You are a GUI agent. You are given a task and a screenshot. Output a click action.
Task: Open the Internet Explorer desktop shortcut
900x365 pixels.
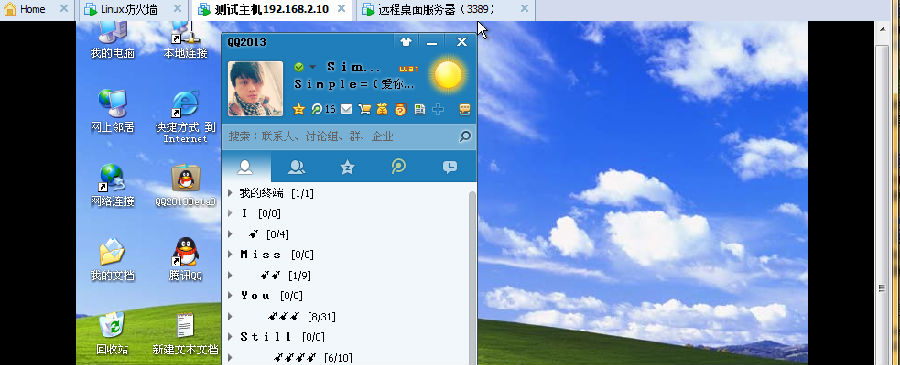tap(185, 117)
